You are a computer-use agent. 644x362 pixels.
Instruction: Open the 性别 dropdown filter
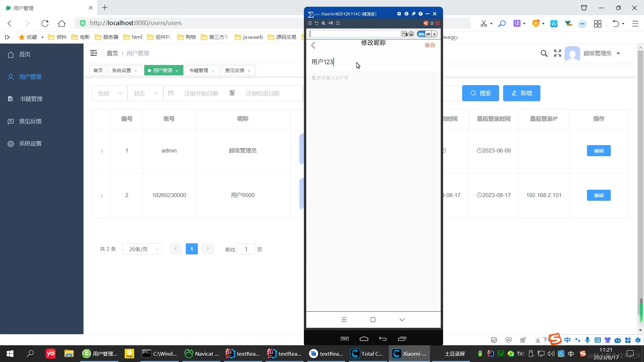coord(109,93)
